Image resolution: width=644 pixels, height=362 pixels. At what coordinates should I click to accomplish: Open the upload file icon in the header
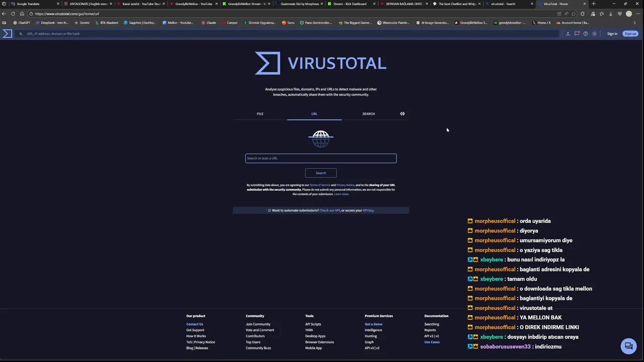coord(568,34)
